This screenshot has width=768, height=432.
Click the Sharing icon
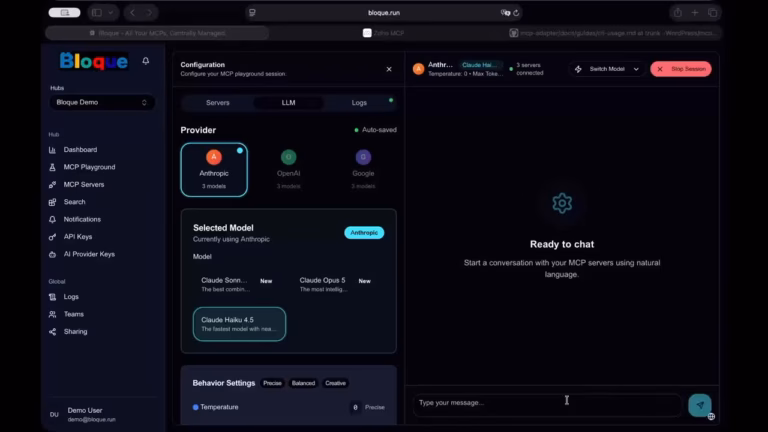pyautogui.click(x=52, y=332)
